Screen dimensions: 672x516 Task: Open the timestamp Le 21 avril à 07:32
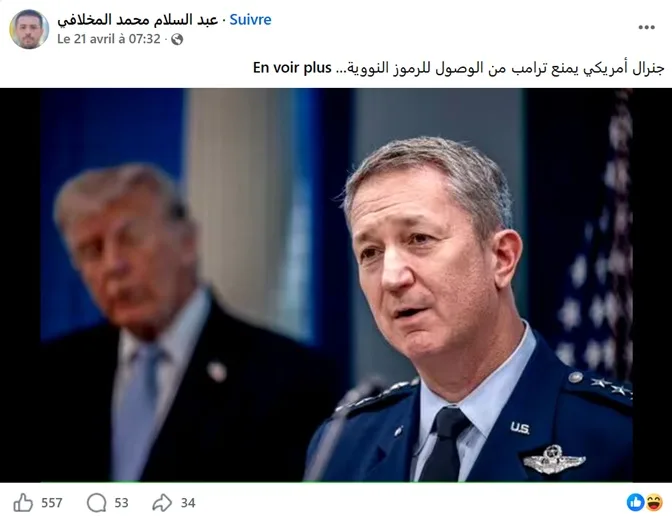point(109,39)
